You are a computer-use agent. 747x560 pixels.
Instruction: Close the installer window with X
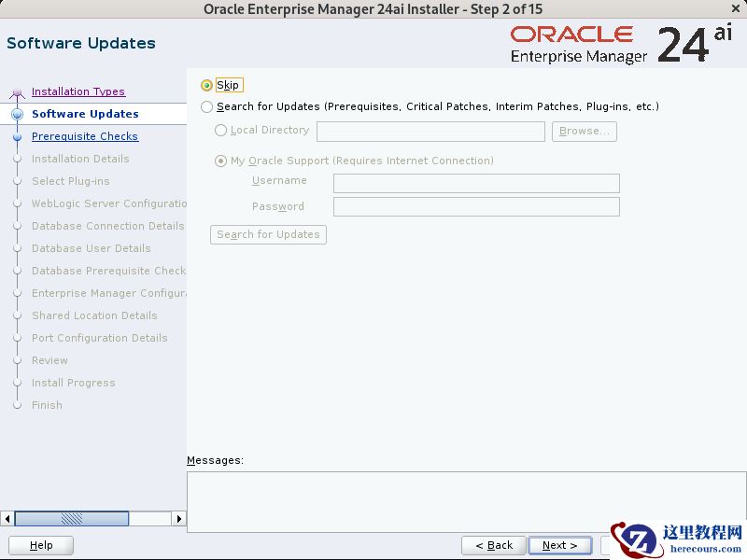coord(735,8)
